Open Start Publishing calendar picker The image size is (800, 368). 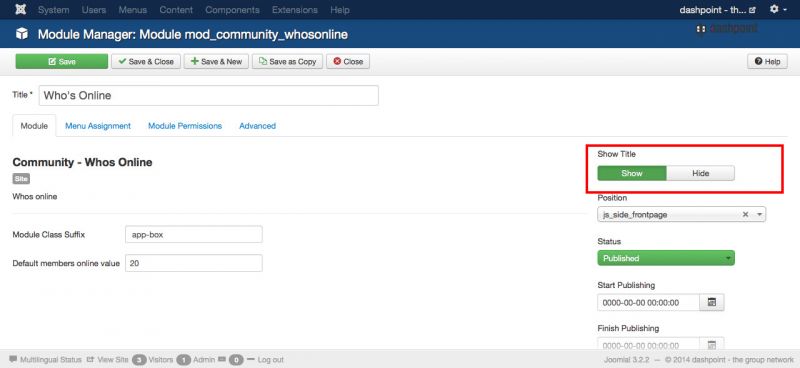712,303
